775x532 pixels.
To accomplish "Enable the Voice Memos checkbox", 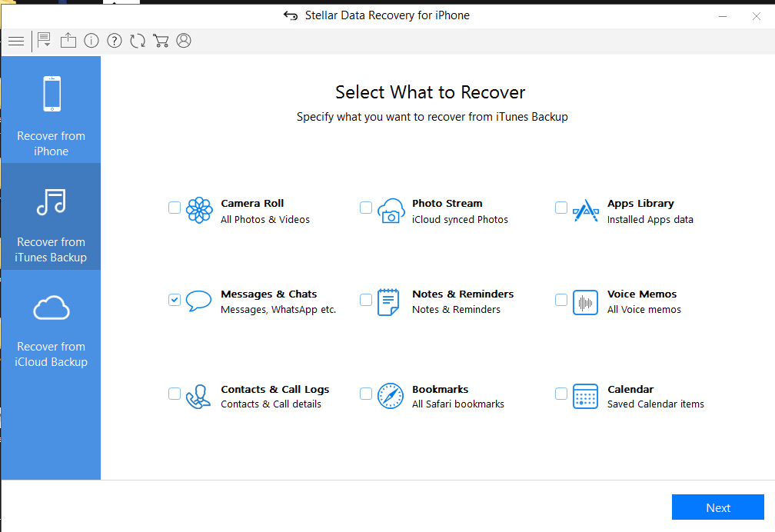I will point(561,300).
